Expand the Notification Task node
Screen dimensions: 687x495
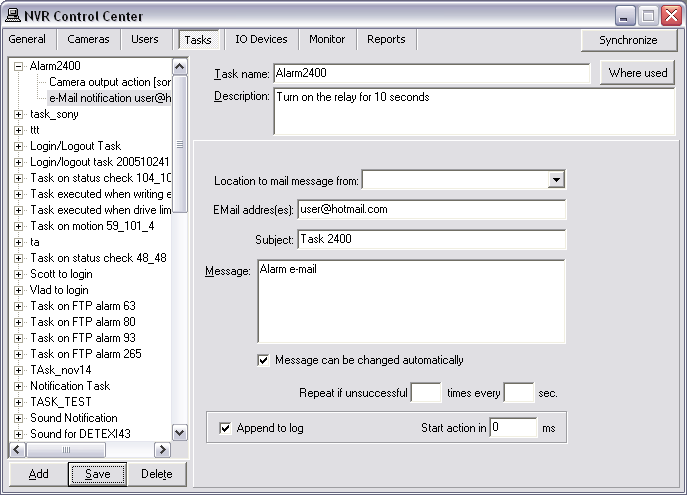(x=18, y=386)
